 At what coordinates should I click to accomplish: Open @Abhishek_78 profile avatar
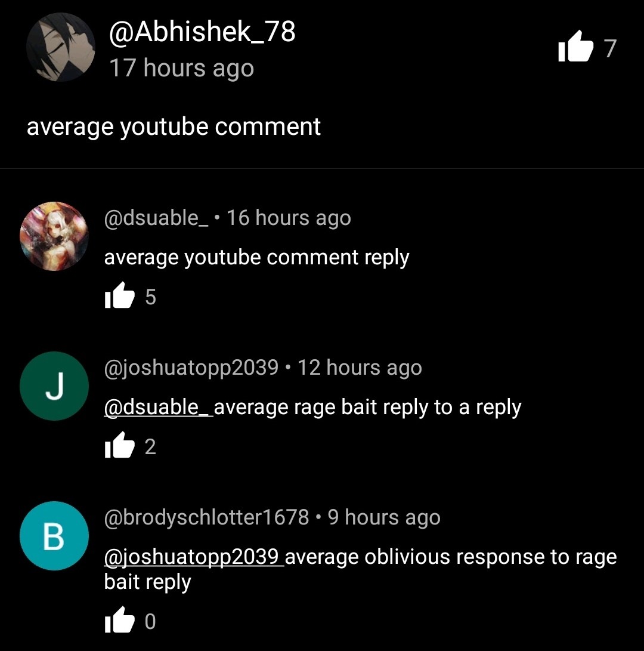click(61, 47)
